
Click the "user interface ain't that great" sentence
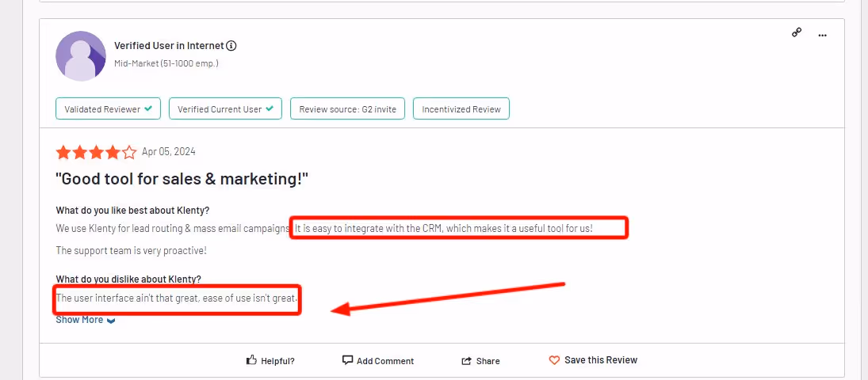177,298
